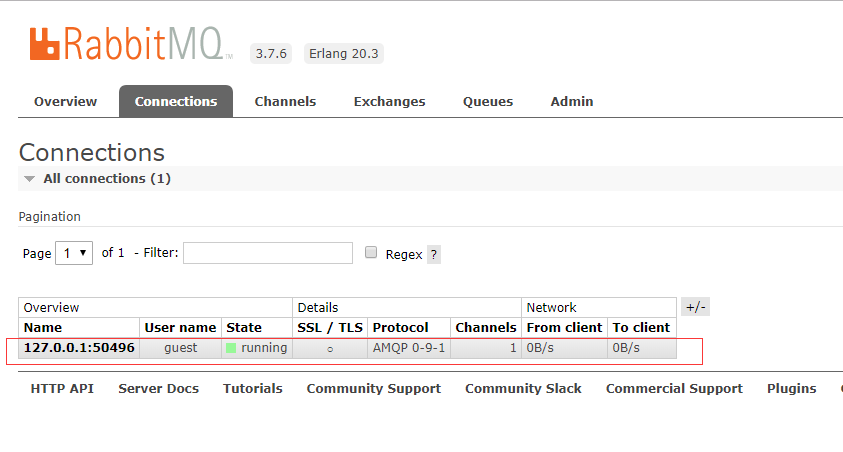
Task: Open the HTTP API link
Action: [62, 389]
